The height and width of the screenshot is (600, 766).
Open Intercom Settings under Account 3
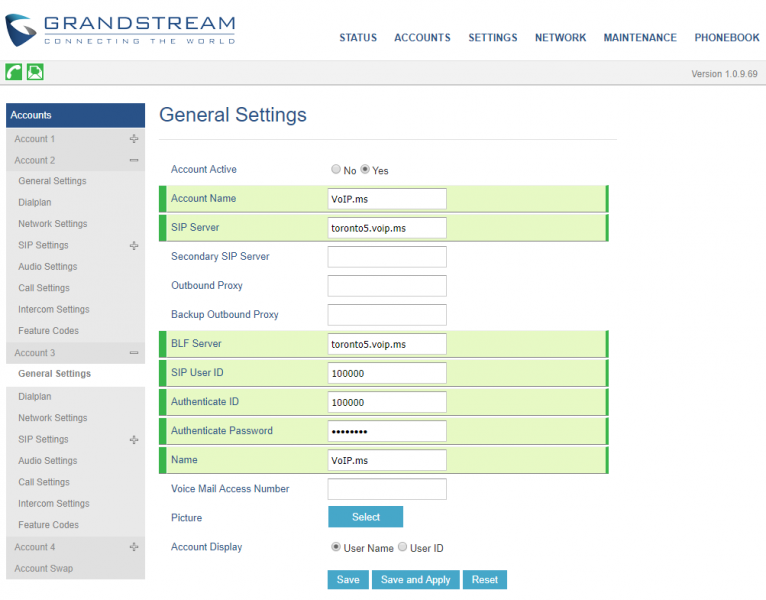pyautogui.click(x=54, y=503)
